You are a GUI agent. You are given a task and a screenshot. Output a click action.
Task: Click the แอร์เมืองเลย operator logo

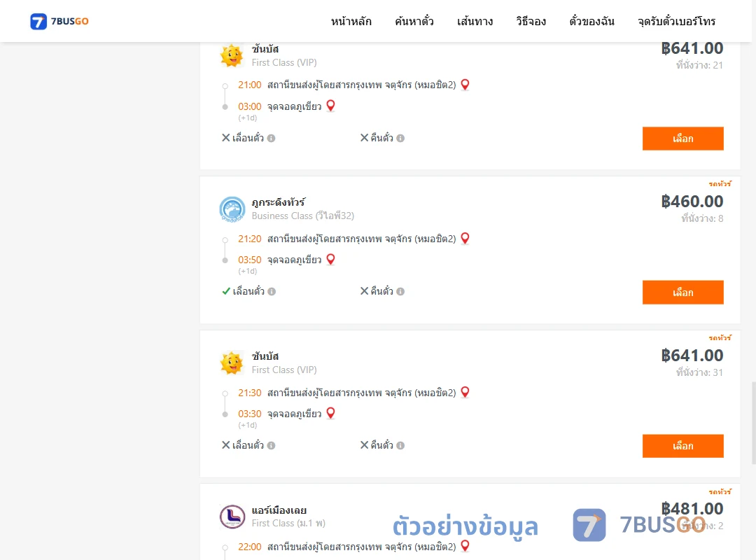[x=232, y=517]
